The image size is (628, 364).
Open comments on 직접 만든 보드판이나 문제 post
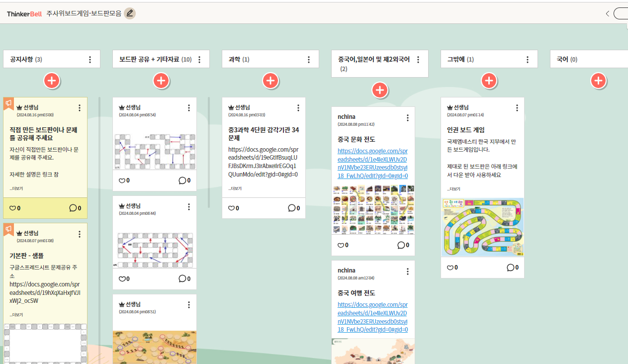73,208
